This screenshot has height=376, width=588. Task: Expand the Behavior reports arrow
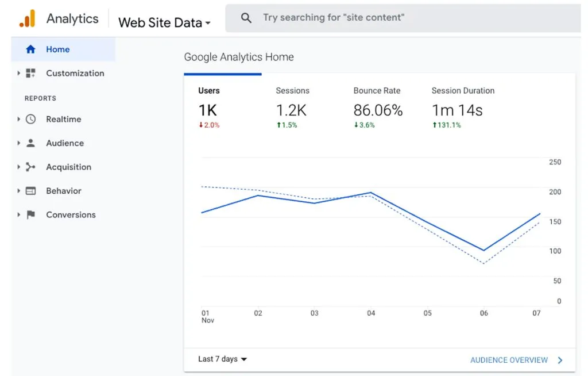tap(18, 191)
